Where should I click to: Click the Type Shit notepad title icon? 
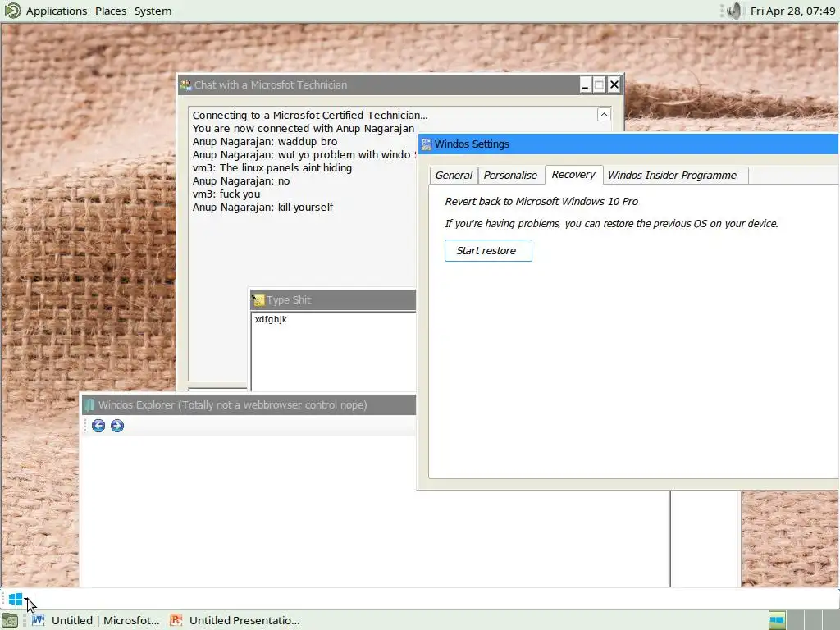tap(258, 300)
